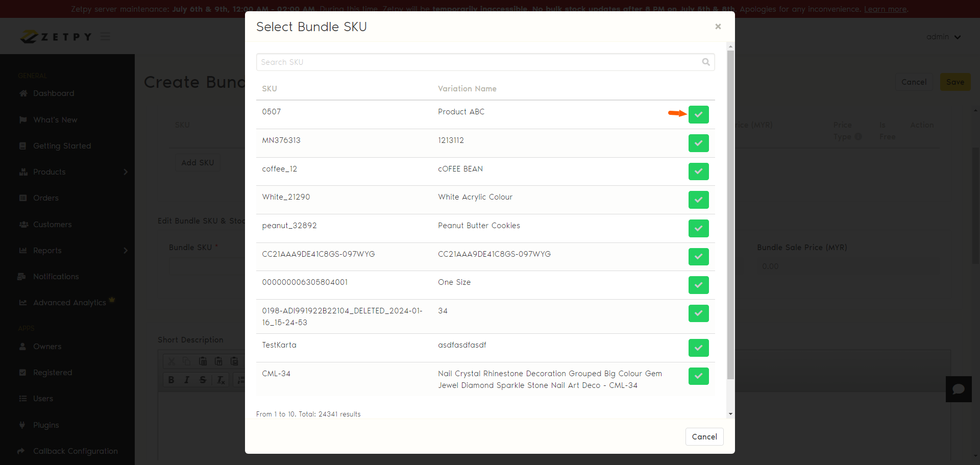Select SKU 0507 Product ABC checkmark
This screenshot has height=465, width=980.
[x=698, y=114]
